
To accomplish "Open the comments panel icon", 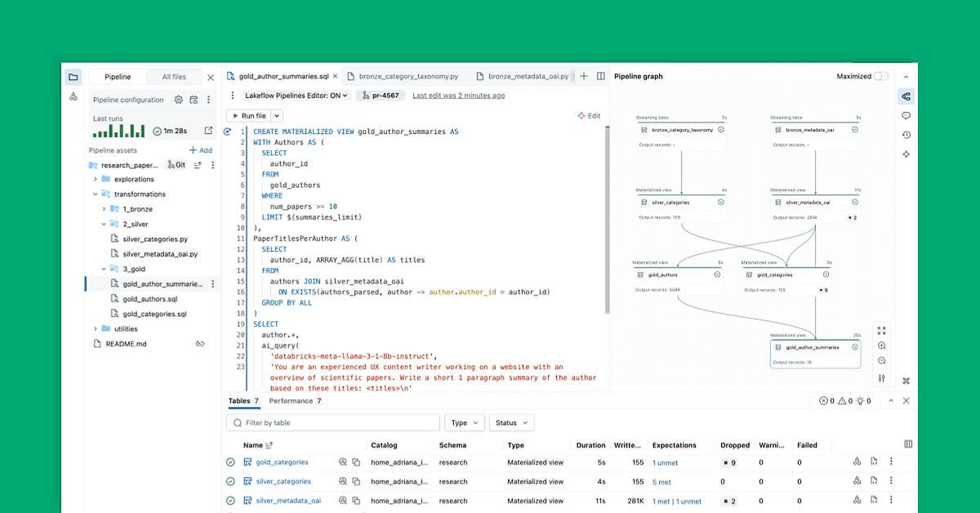I will (906, 116).
